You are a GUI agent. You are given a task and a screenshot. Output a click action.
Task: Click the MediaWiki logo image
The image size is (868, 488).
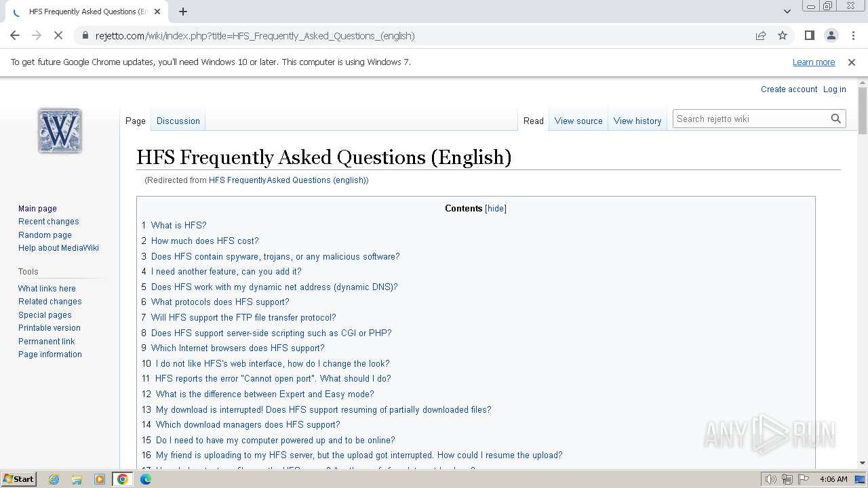60,130
